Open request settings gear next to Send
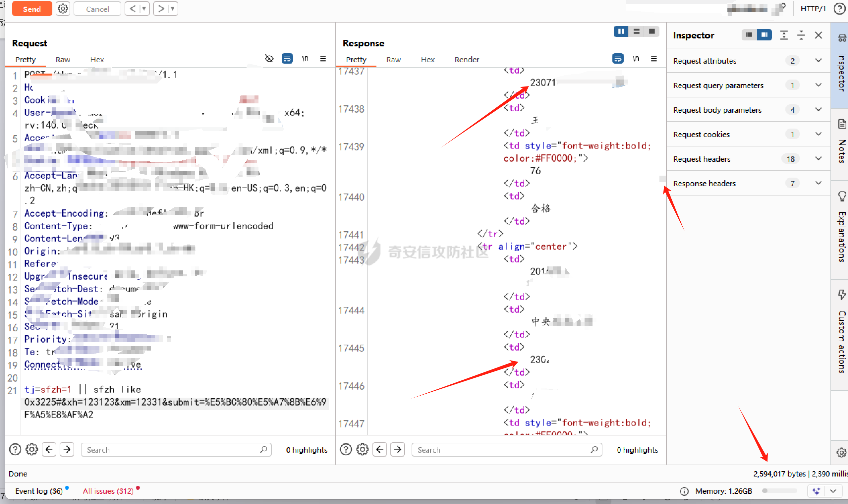Viewport: 848px width, 504px height. click(x=63, y=9)
